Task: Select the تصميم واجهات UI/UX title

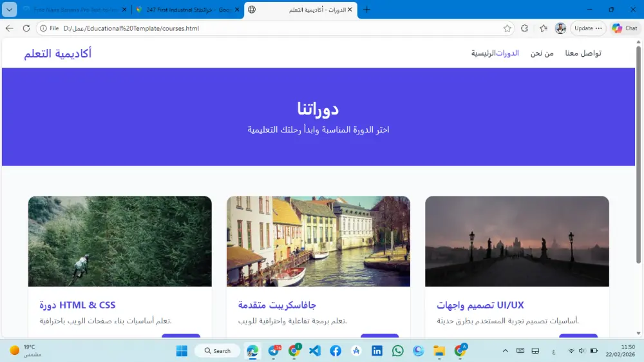Action: pyautogui.click(x=480, y=305)
